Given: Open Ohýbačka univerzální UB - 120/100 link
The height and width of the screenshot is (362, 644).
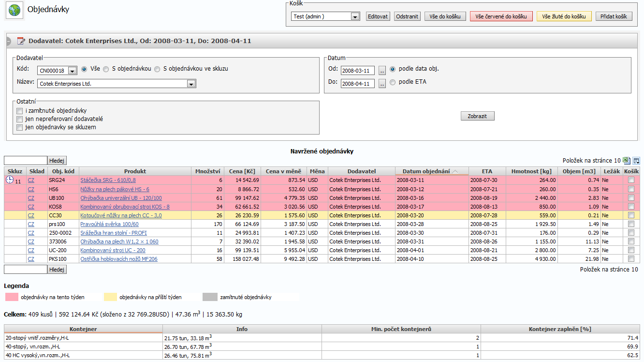Looking at the screenshot, I should [x=121, y=198].
